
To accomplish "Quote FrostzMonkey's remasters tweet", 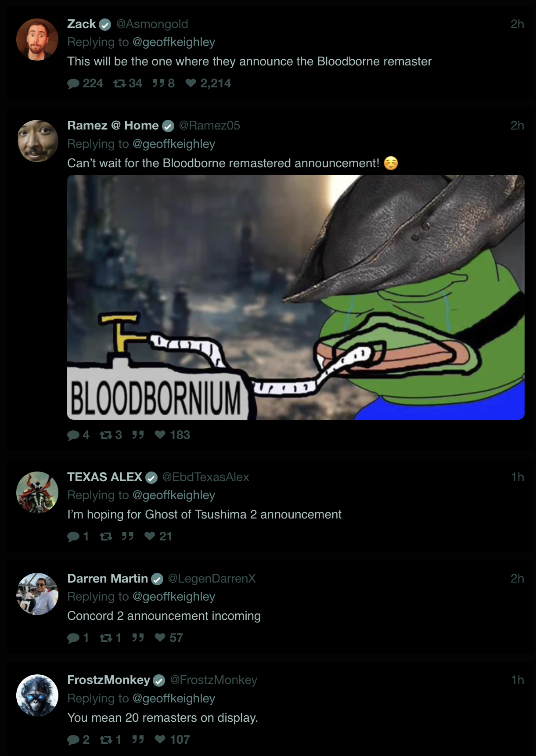I will coord(138,739).
